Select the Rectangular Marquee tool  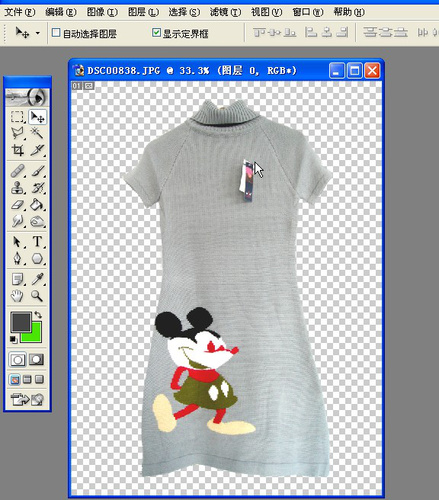(x=17, y=117)
